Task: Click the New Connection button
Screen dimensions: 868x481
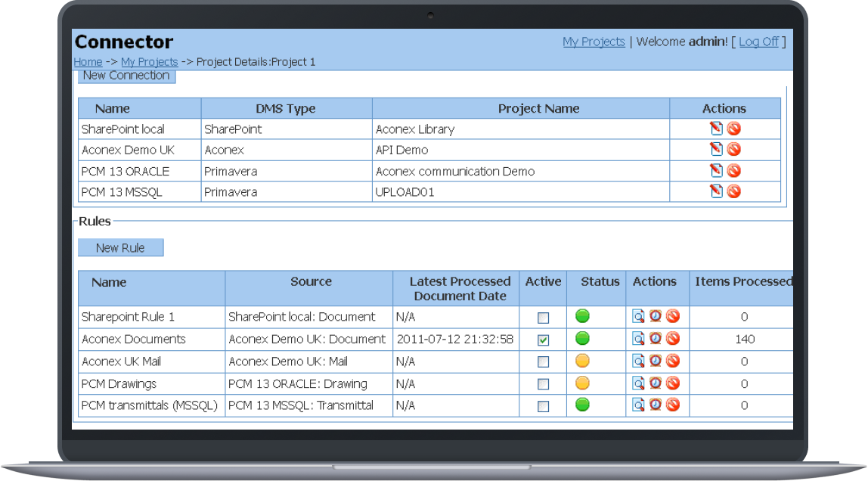Action: tap(126, 75)
